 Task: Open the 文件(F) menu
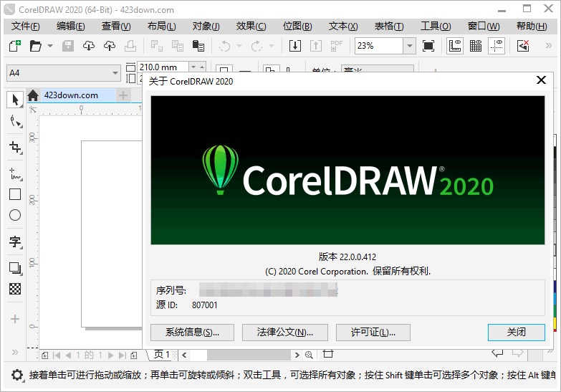[x=25, y=26]
